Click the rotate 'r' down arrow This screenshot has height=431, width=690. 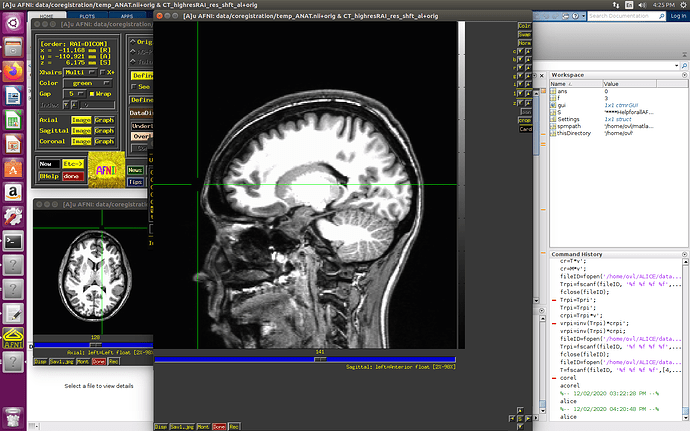click(520, 68)
